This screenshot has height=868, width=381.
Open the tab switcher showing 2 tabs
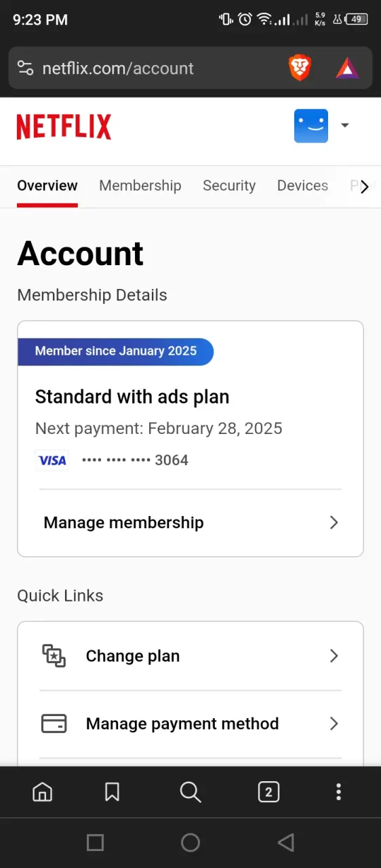pyautogui.click(x=268, y=791)
